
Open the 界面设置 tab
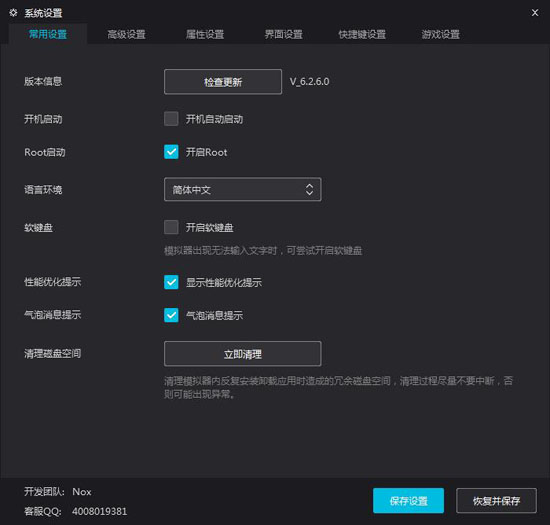pyautogui.click(x=283, y=34)
